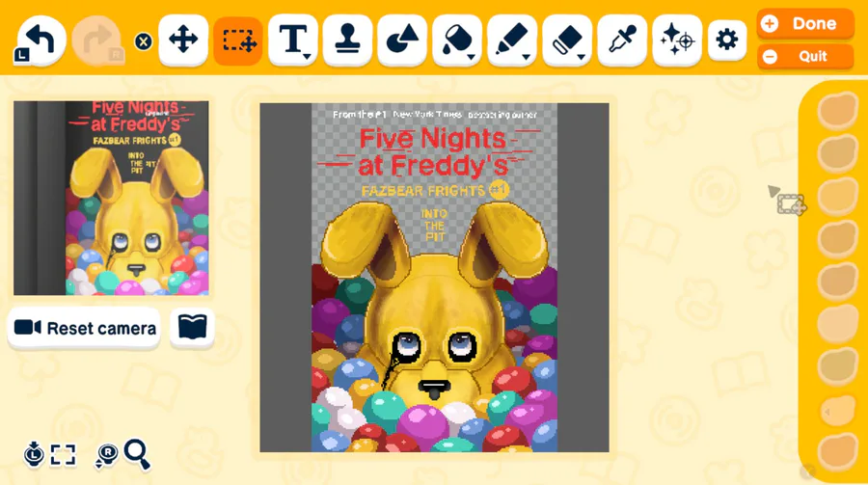868x485 pixels.
Task: Activate the sparkle magic-select tool
Action: (677, 40)
